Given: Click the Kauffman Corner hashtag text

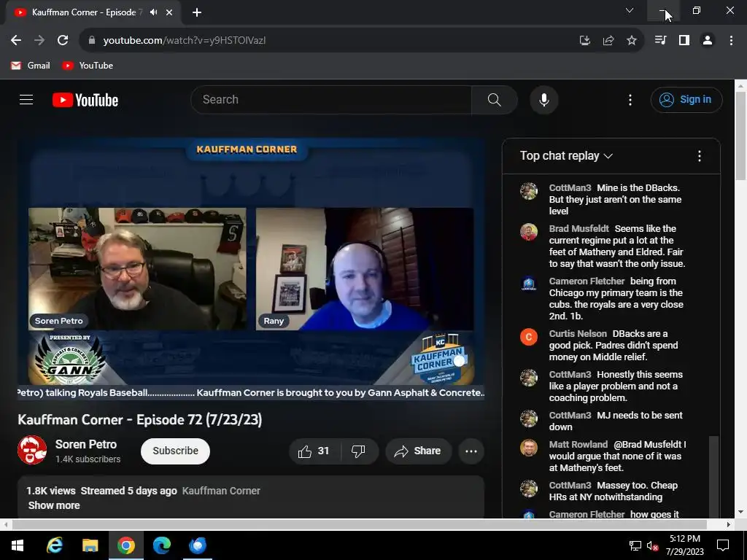Looking at the screenshot, I should [x=221, y=491].
